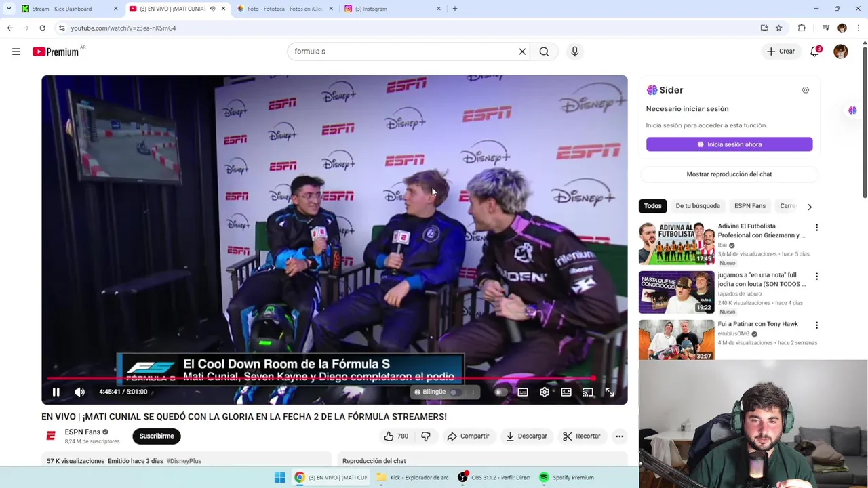
Task: Open options for jugamos a en una nota
Action: (x=816, y=277)
